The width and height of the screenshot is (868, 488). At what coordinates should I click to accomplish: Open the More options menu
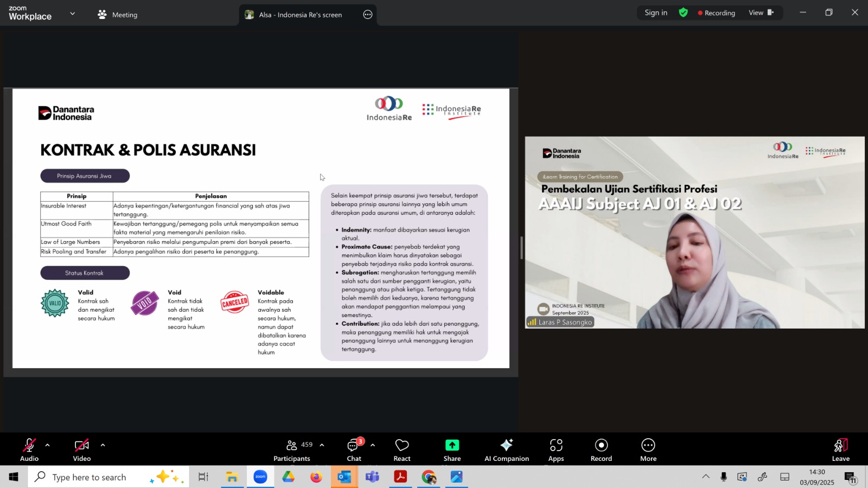click(x=648, y=450)
